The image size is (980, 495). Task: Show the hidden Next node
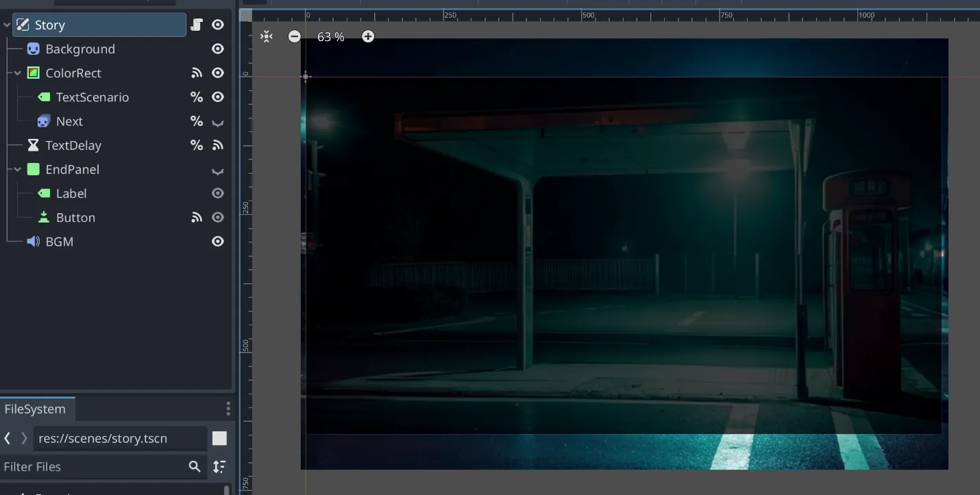pyautogui.click(x=218, y=122)
